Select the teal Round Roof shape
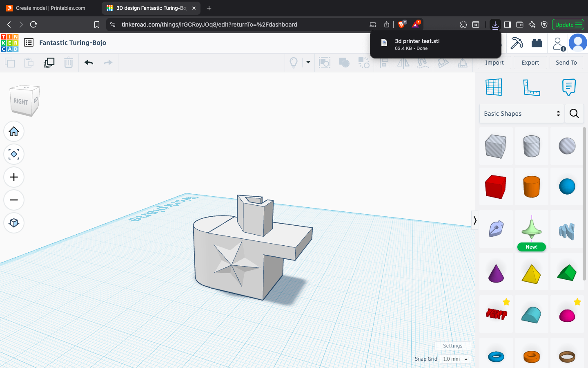Image resolution: width=588 pixels, height=368 pixels. (x=531, y=315)
